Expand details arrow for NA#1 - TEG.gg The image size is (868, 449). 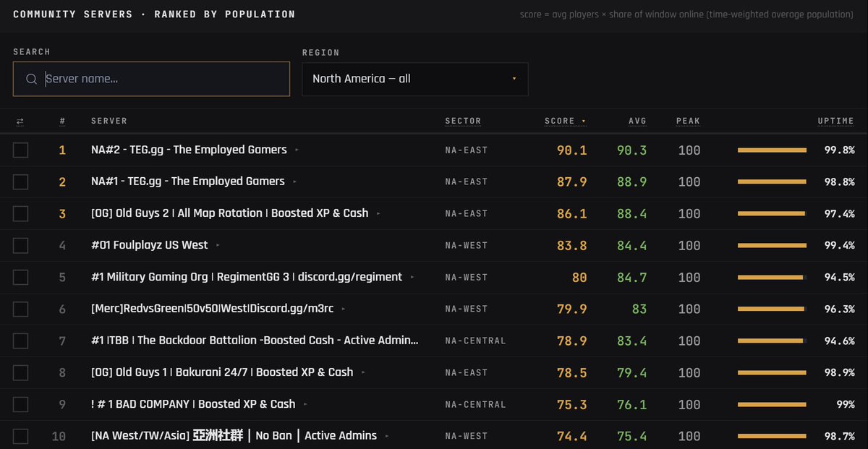[294, 182]
